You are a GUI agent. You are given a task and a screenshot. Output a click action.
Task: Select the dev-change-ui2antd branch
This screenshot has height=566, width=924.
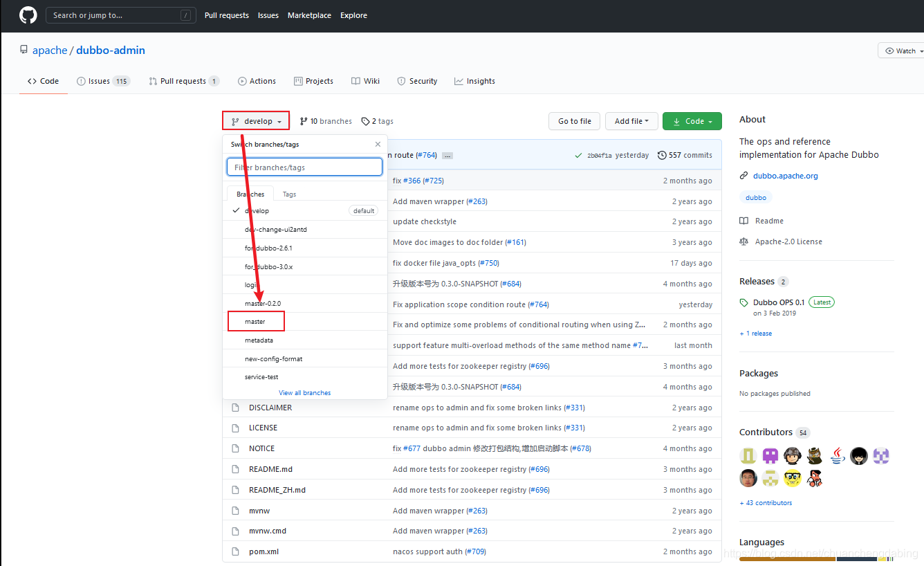(305, 229)
